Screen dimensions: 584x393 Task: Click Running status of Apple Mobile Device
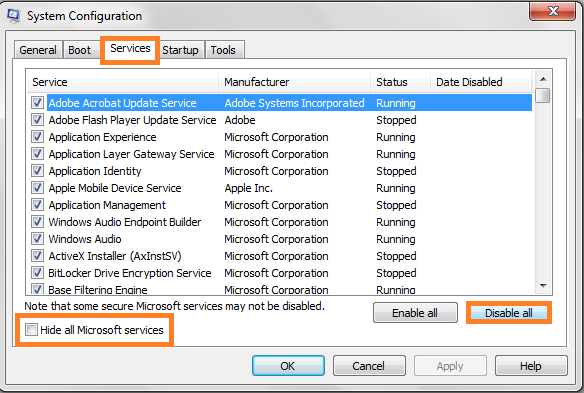[x=396, y=188]
